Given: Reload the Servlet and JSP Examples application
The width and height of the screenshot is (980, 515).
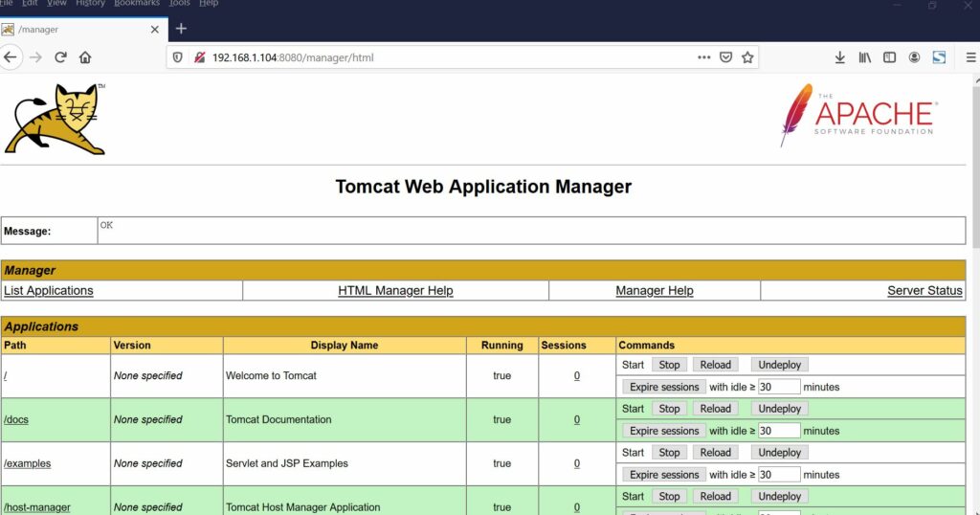Looking at the screenshot, I should point(715,452).
